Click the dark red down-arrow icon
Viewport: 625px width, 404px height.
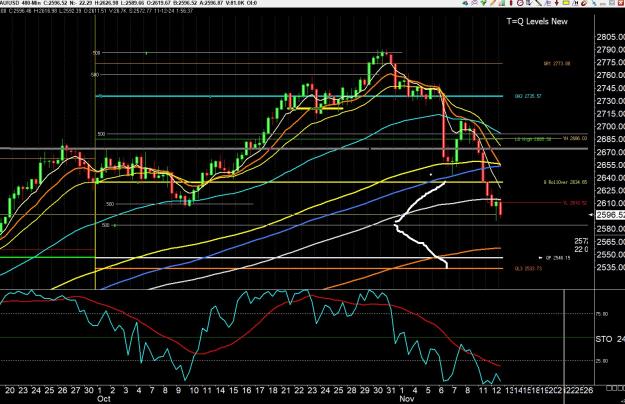pos(556,3)
